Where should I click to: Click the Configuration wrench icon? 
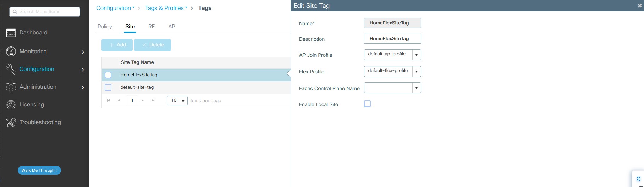pyautogui.click(x=11, y=69)
